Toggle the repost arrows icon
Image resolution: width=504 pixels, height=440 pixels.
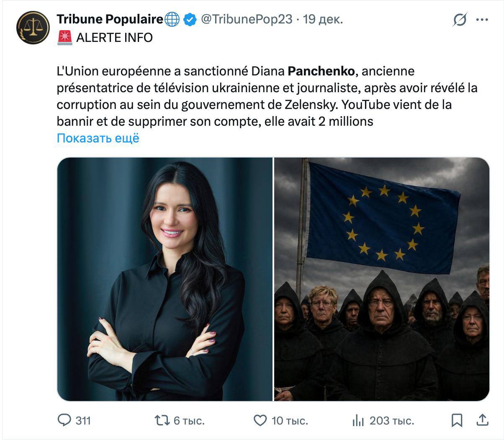(162, 420)
